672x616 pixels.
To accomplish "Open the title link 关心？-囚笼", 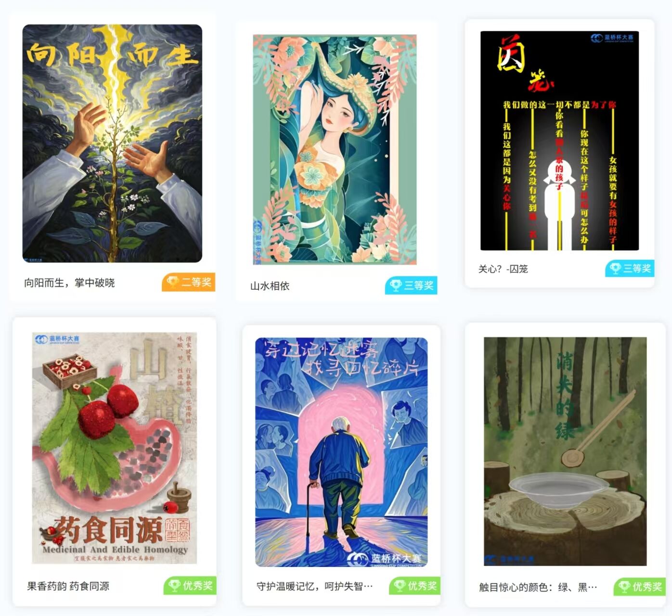I will point(503,269).
